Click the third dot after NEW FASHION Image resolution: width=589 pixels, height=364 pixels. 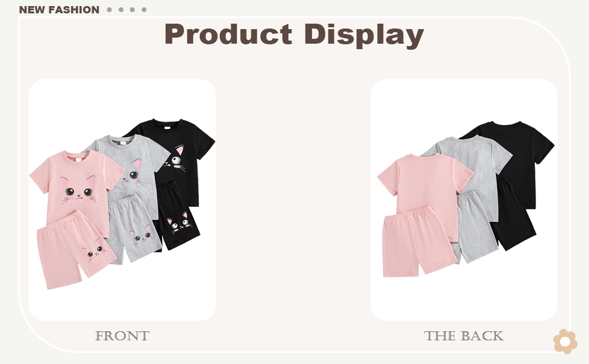(x=132, y=10)
